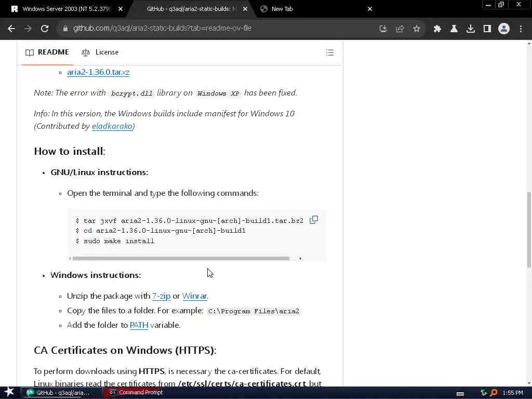Open the Extensions puzzle menu
The image size is (532, 399).
click(x=437, y=29)
